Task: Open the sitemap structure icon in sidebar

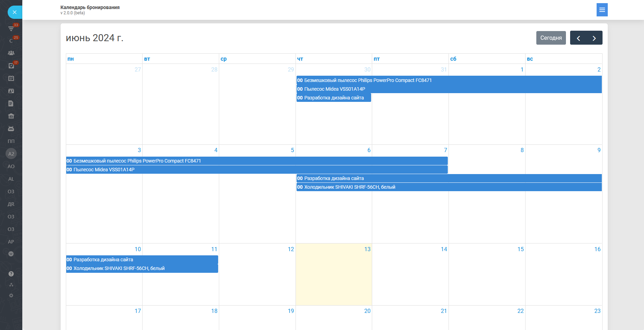Action: coord(11,285)
